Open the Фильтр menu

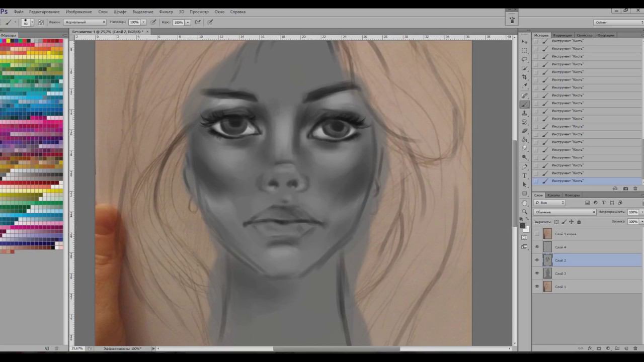[x=166, y=12]
